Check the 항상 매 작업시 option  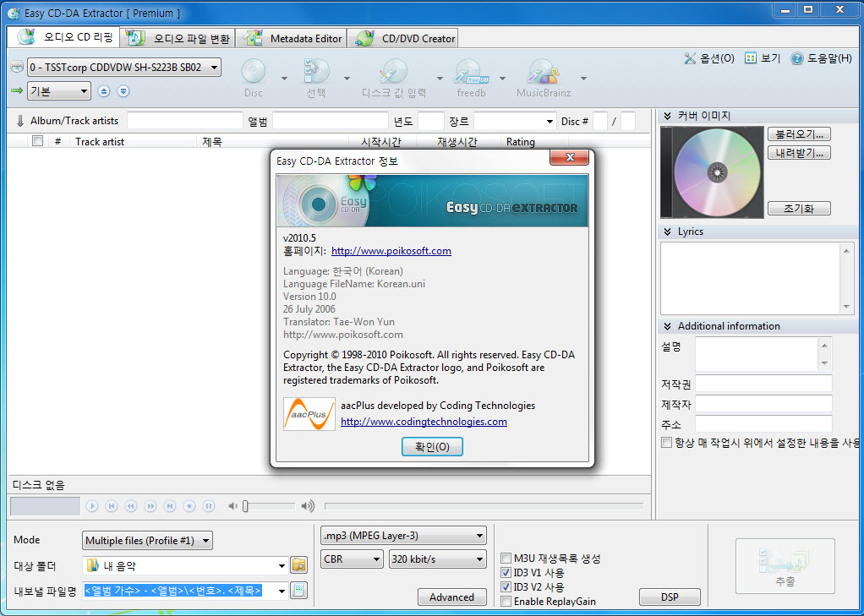point(667,443)
